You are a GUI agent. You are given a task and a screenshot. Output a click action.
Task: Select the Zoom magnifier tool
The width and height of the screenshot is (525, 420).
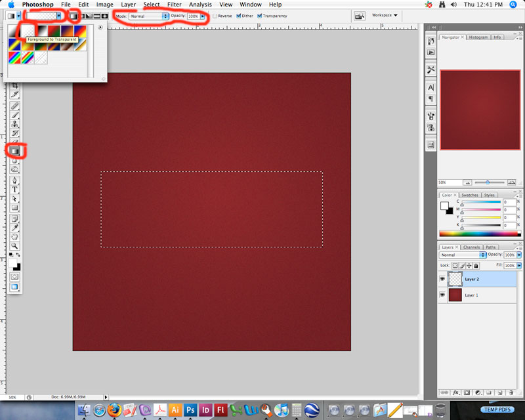tap(14, 245)
